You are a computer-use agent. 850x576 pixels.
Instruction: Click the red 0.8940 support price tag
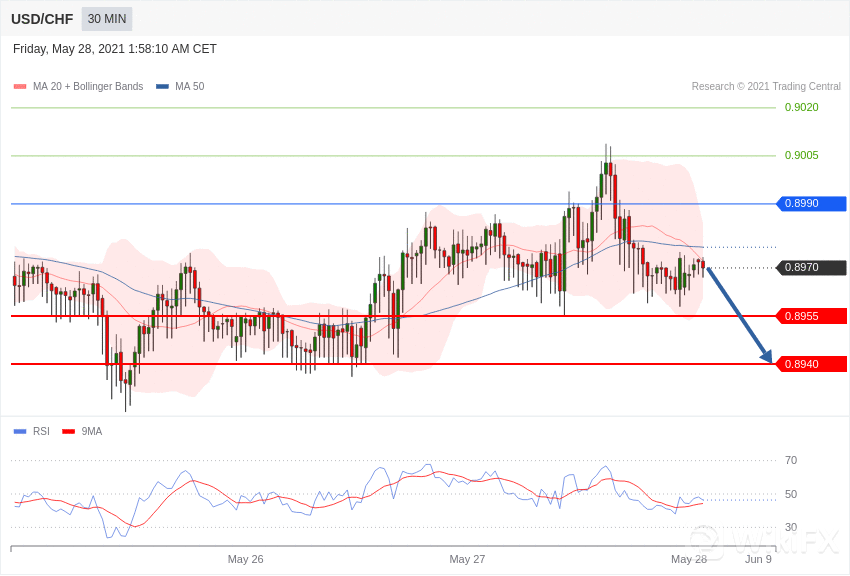pos(811,364)
